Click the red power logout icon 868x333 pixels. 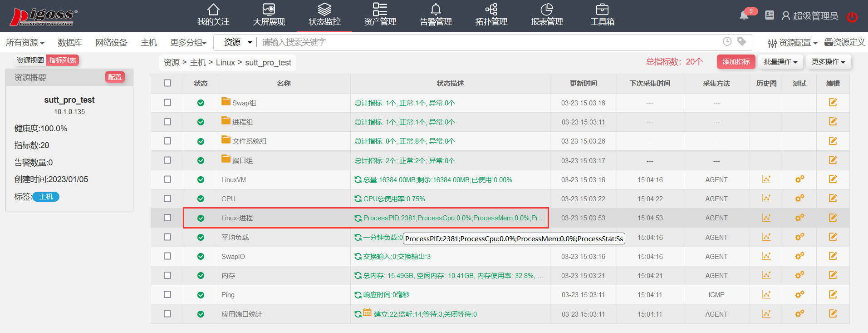[x=852, y=17]
